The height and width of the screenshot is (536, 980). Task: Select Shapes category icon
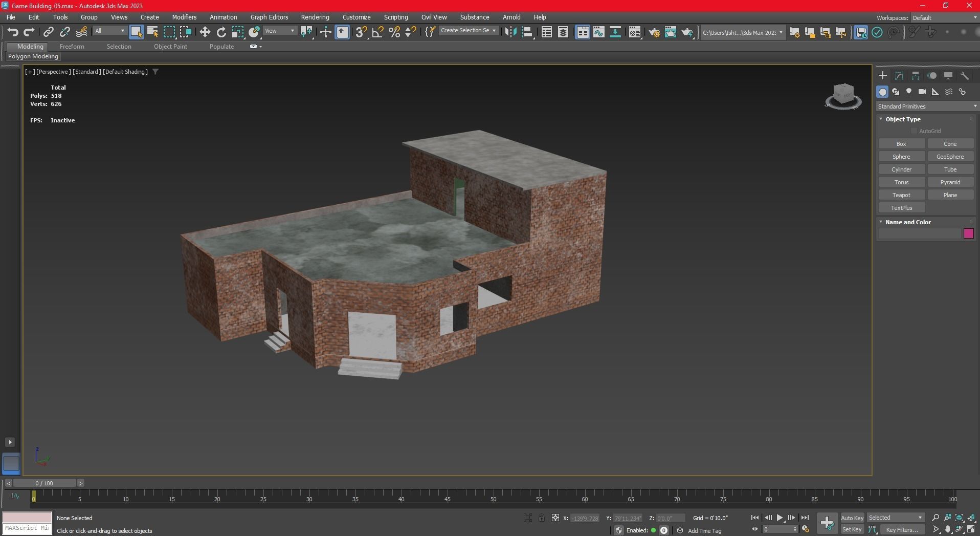(896, 92)
